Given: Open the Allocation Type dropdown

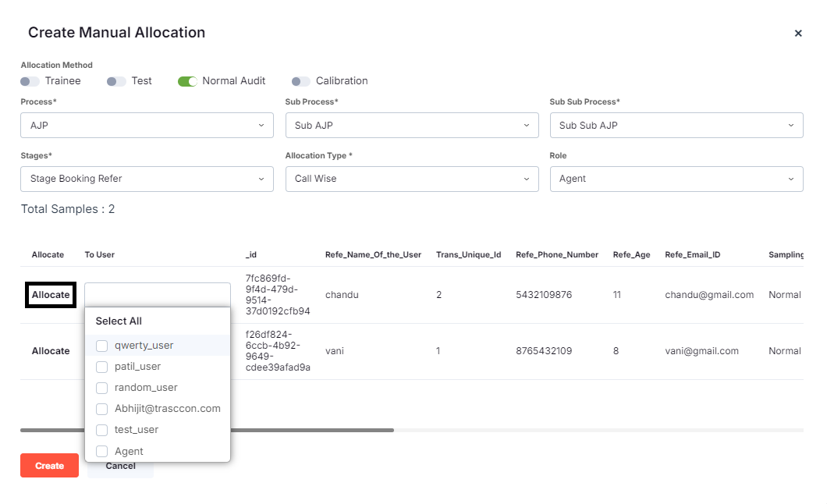Looking at the screenshot, I should [411, 179].
